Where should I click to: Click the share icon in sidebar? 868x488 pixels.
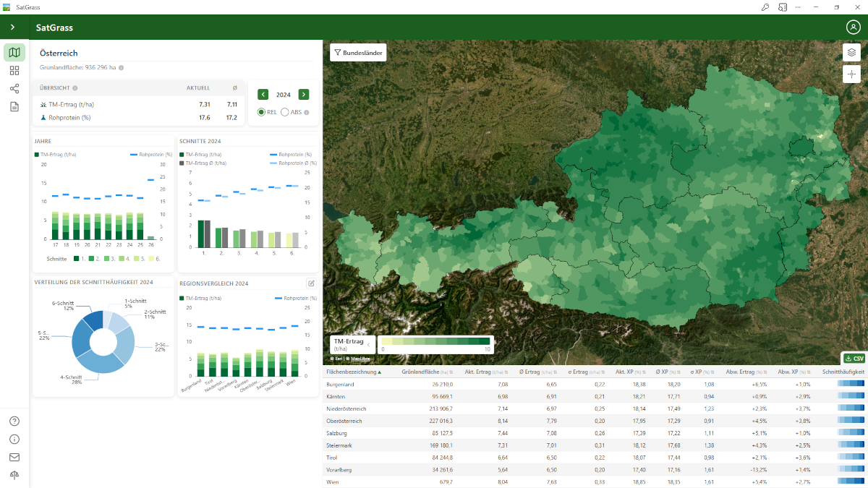tap(14, 89)
